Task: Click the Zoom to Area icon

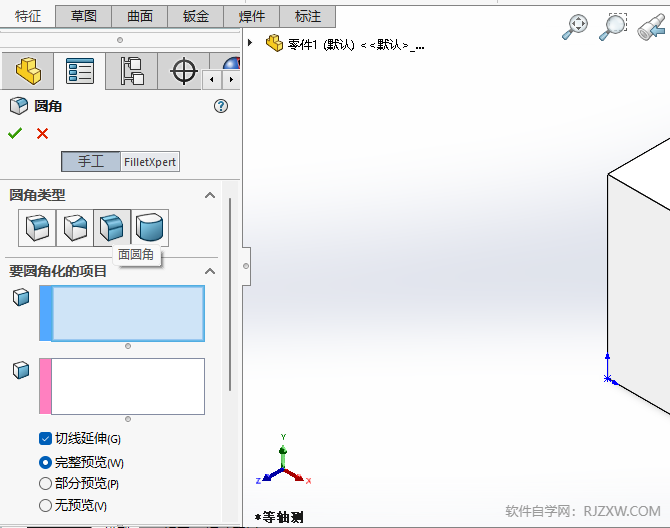Action: click(x=613, y=26)
